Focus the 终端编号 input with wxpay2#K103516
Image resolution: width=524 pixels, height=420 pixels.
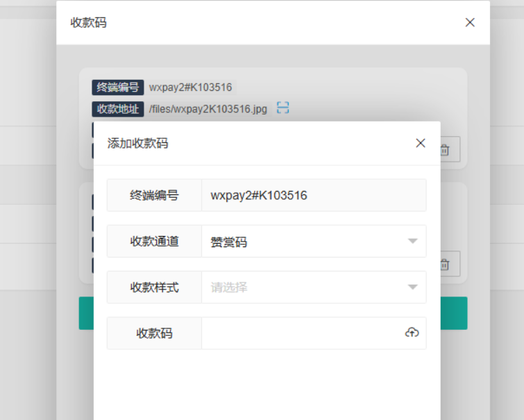[x=314, y=196]
